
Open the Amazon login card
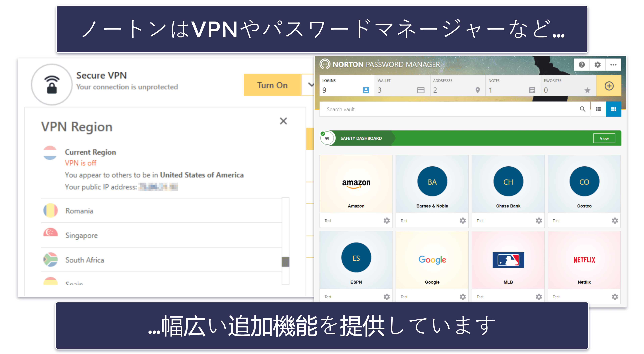coord(356,184)
